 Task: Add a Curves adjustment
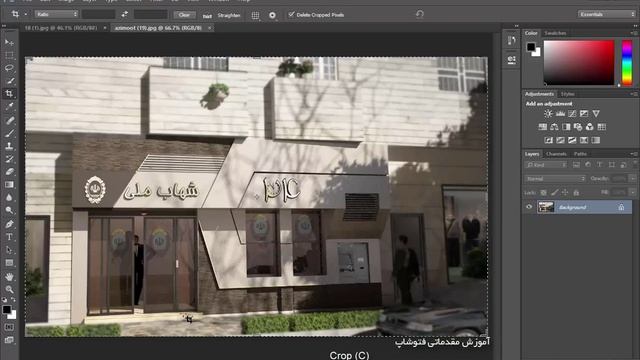coord(572,113)
